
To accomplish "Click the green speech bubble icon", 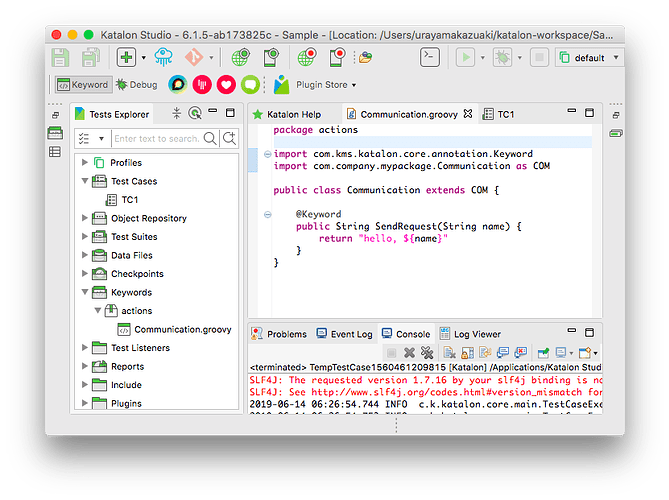I will point(250,84).
